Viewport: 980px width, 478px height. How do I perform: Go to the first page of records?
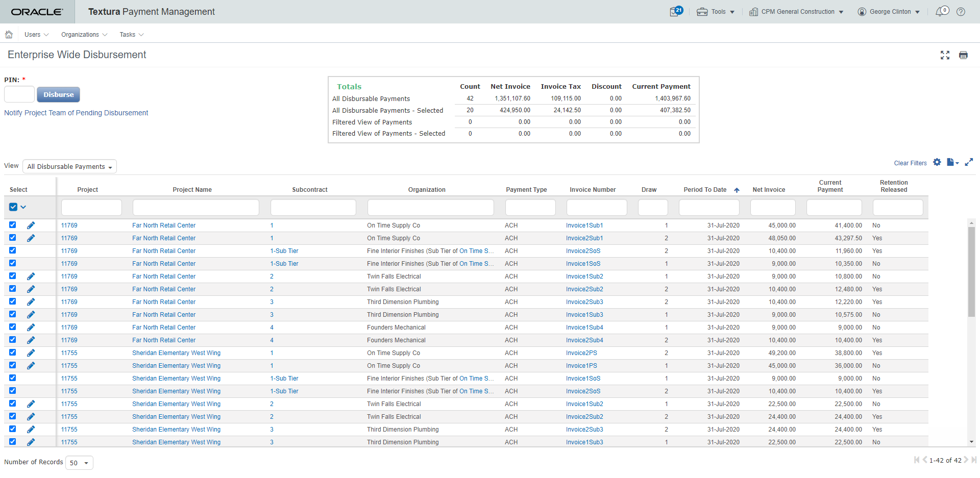[917, 460]
